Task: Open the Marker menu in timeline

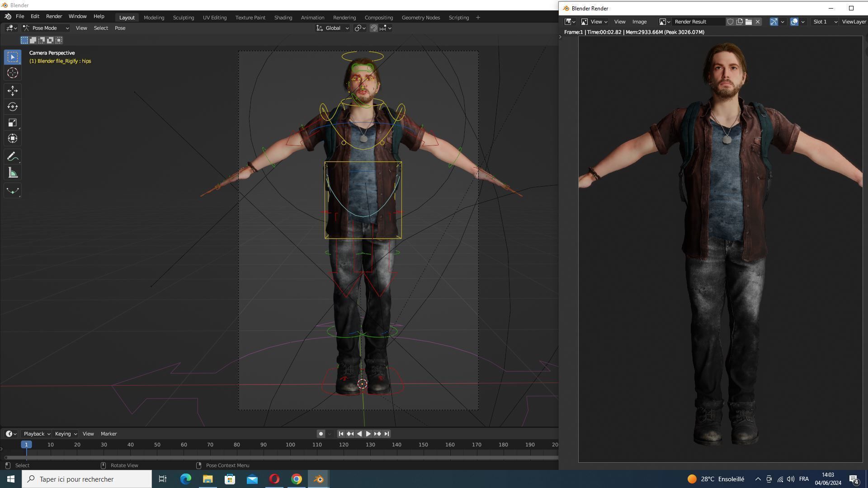Action: click(x=108, y=434)
